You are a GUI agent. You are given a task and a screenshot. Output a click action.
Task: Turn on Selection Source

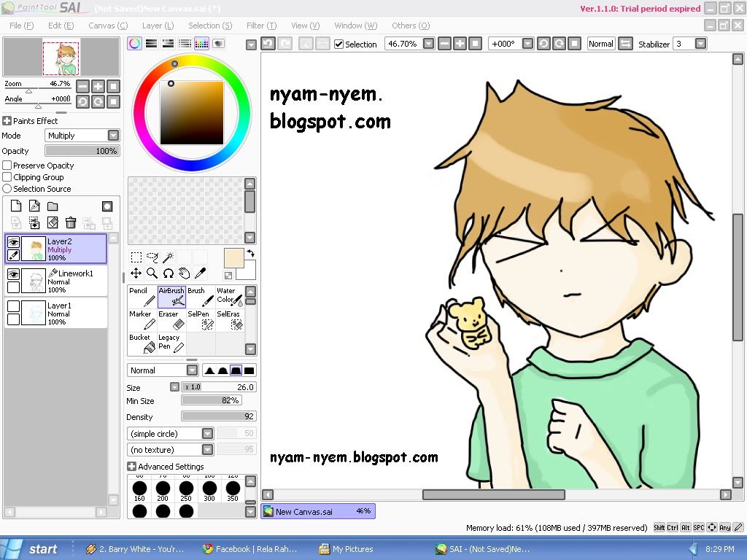click(7, 189)
